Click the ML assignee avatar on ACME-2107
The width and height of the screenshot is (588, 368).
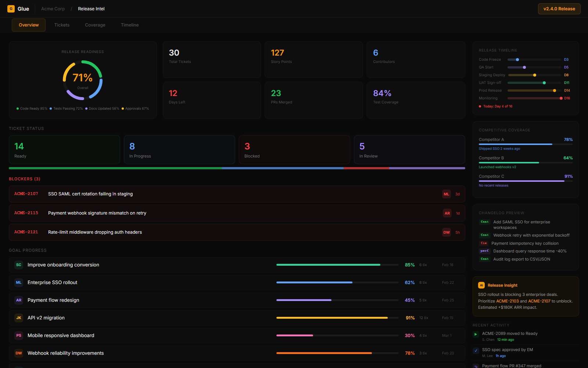point(446,194)
